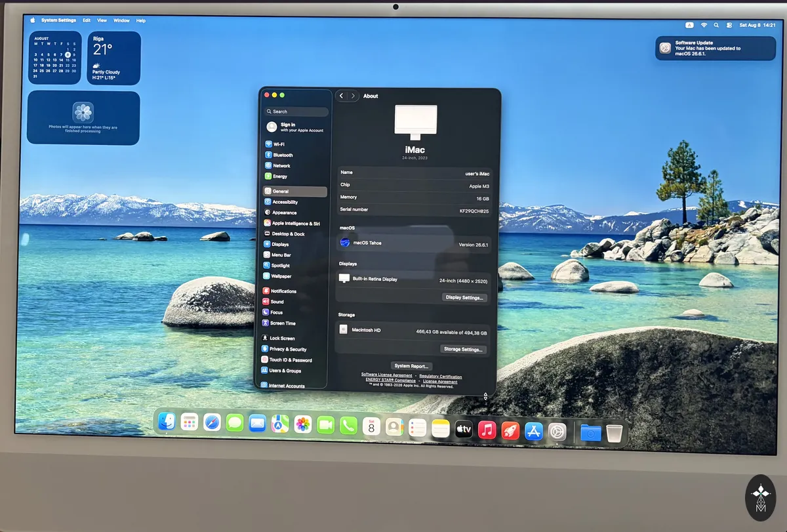Open the Trash in the Dock
Image resolution: width=787 pixels, height=532 pixels.
click(615, 434)
